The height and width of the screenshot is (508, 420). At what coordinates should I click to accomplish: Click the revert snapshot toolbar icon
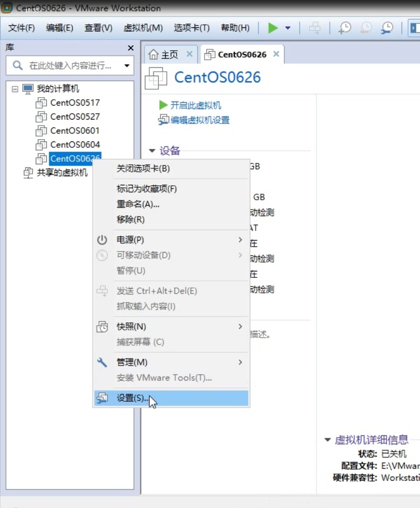(x=366, y=28)
